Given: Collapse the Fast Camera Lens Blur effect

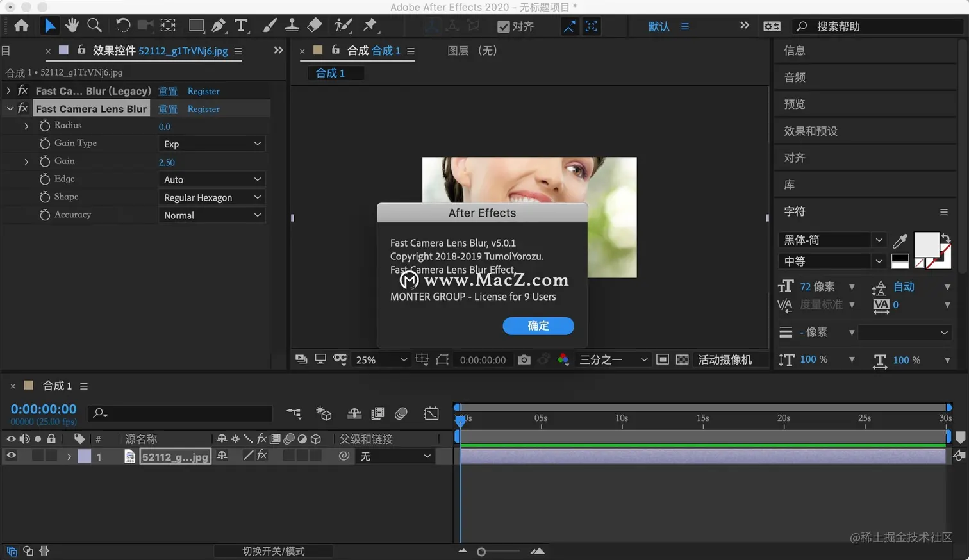Looking at the screenshot, I should [10, 108].
